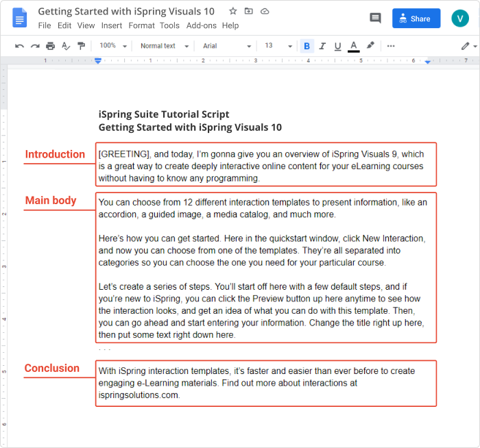Screen dimensions: 480x448
Task: Click the Undo arrow
Action: click(x=19, y=46)
